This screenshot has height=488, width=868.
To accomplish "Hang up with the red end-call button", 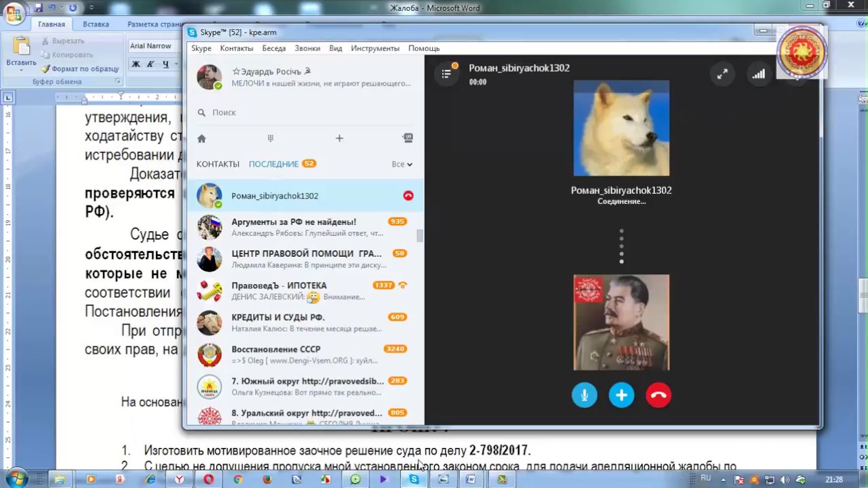I will [658, 395].
